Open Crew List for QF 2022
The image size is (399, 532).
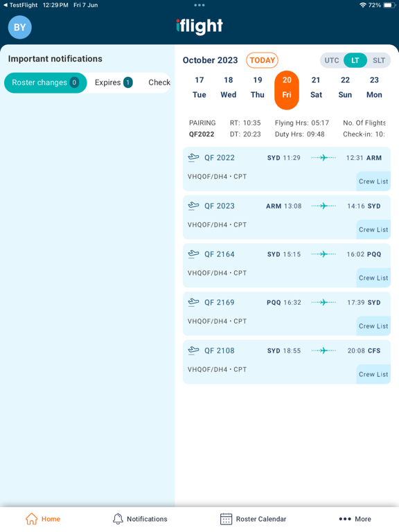(373, 181)
